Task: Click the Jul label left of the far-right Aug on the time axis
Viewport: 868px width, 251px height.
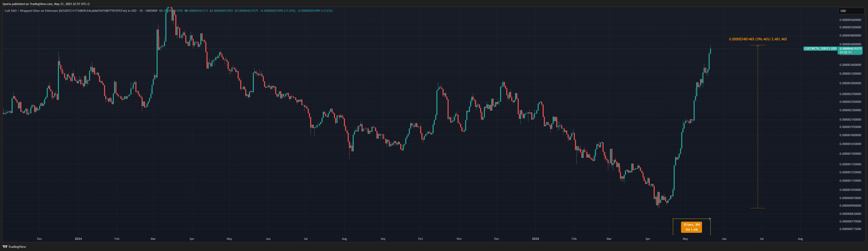Action: pyautogui.click(x=762, y=239)
